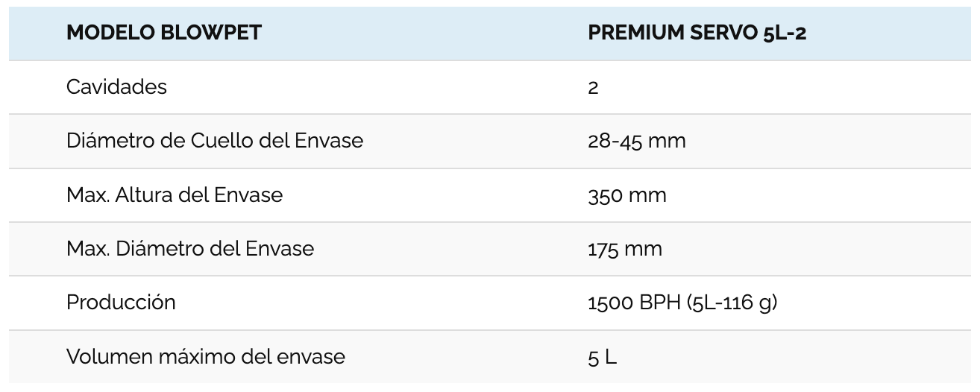Click the 350 mm height value
The height and width of the screenshot is (392, 980).
click(627, 196)
